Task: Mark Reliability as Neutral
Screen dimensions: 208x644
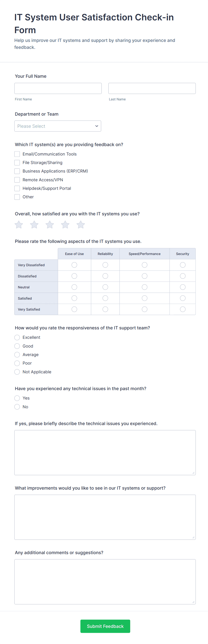Action: pyautogui.click(x=105, y=287)
